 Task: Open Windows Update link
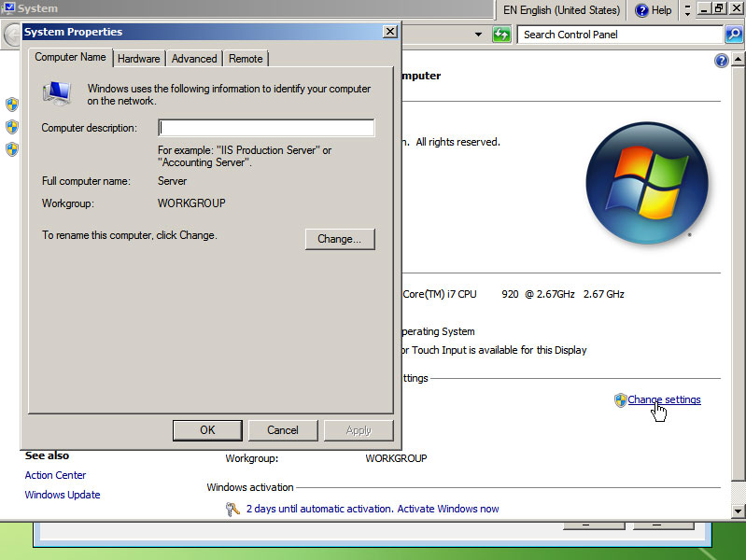tap(63, 495)
